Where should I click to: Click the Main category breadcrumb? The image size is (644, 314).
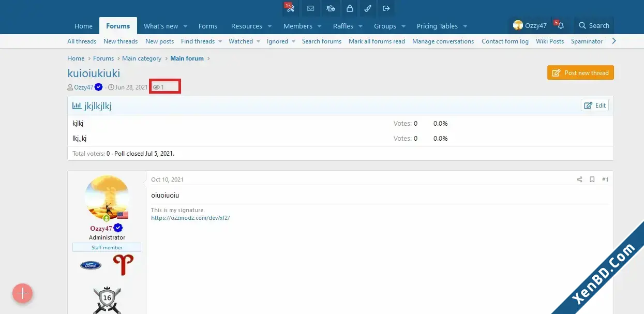142,58
